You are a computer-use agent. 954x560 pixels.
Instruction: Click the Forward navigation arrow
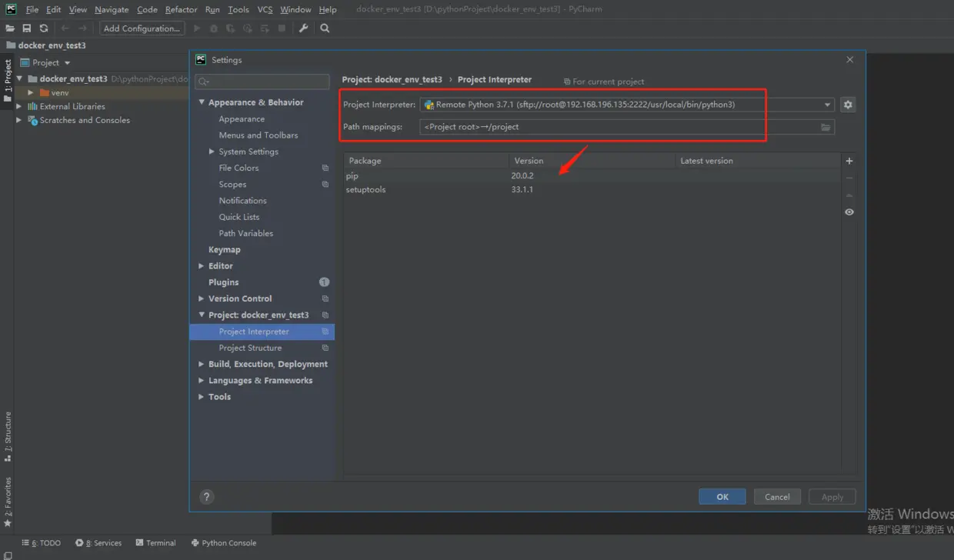(x=83, y=28)
